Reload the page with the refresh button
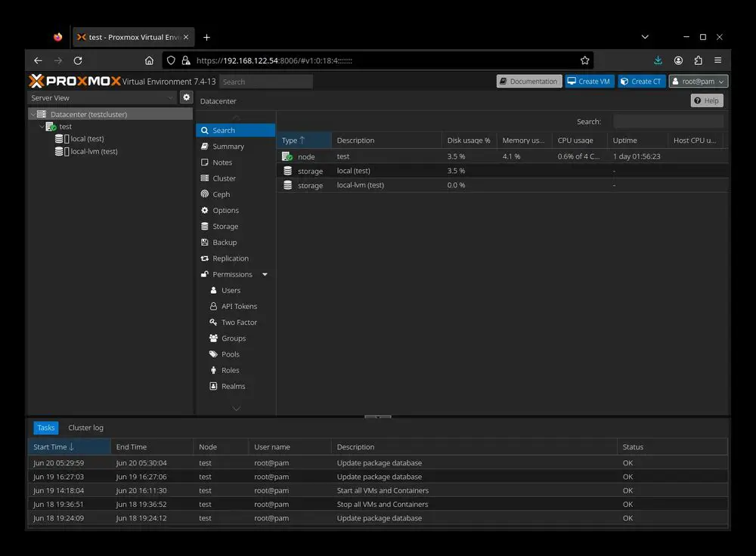 pyautogui.click(x=78, y=60)
